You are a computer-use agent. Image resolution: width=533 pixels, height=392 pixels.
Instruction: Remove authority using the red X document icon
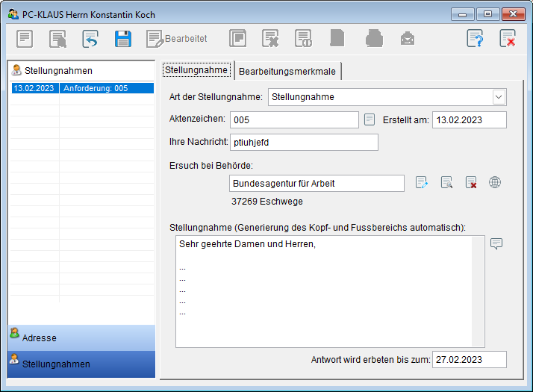tap(471, 182)
